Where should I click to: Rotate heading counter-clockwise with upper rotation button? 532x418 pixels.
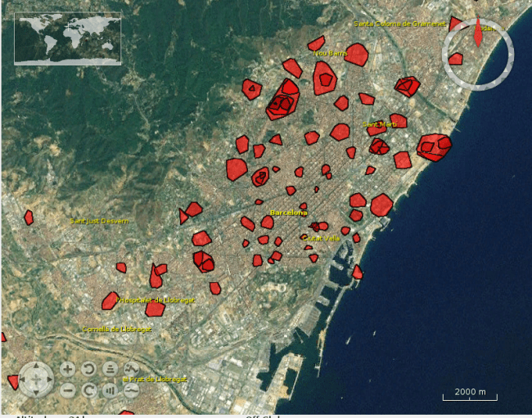click(89, 369)
